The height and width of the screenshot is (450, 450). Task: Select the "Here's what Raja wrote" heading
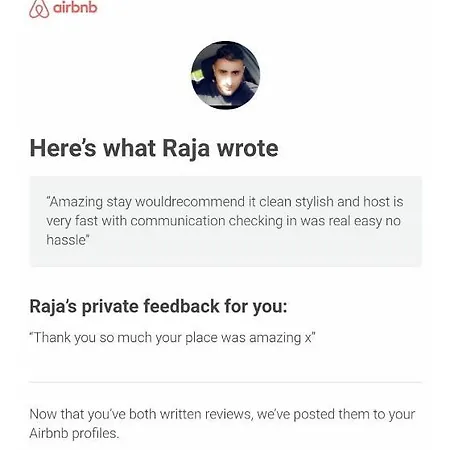coord(154,148)
